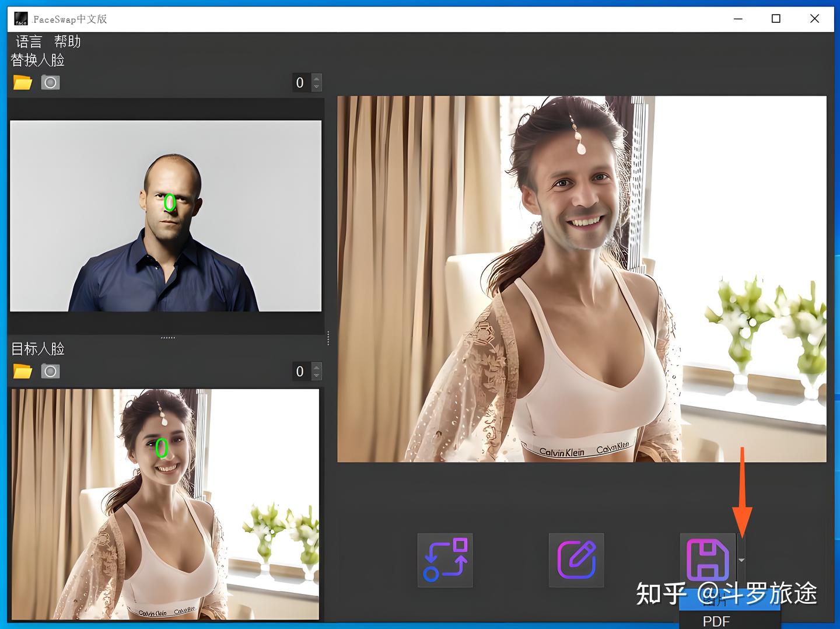Select the 替换人脸 source image preview

(x=166, y=216)
